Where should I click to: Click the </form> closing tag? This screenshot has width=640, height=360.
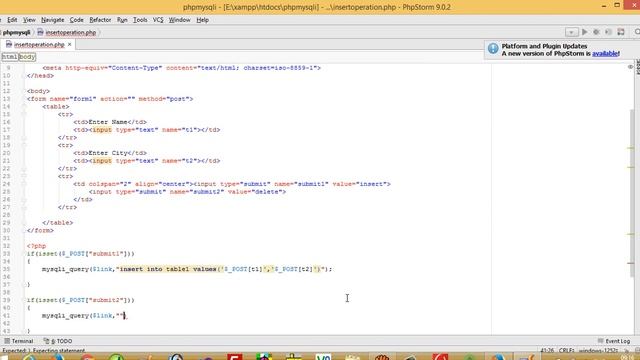point(40,230)
